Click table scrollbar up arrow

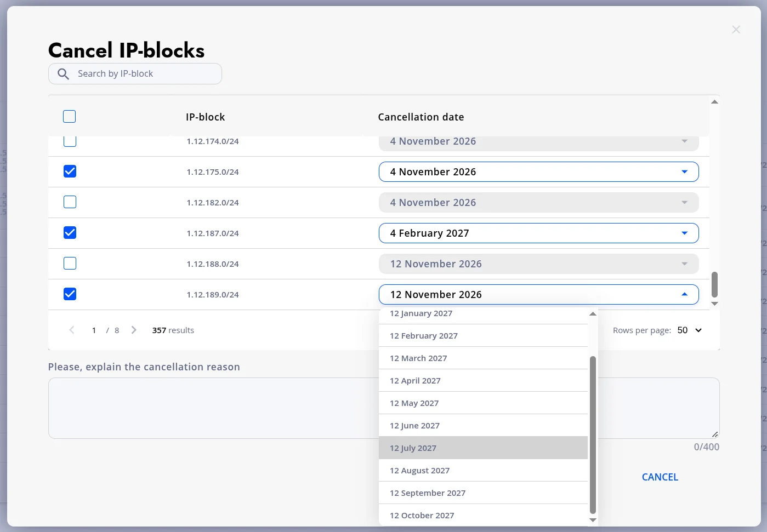coord(714,102)
